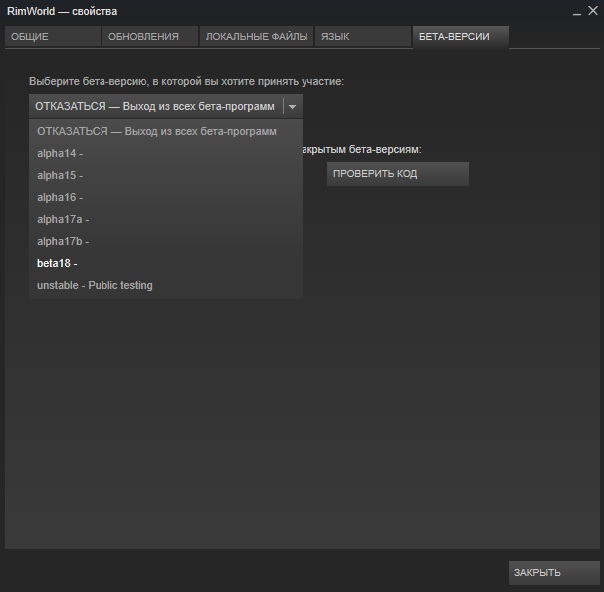The image size is (604, 592).
Task: Switch to the ОБНОВЛЕНИЯ tab
Action: click(150, 37)
